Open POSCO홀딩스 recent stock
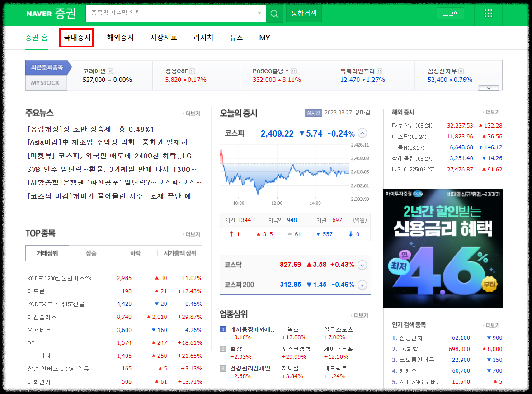Image resolution: width=532 pixels, height=394 pixels. [x=271, y=71]
